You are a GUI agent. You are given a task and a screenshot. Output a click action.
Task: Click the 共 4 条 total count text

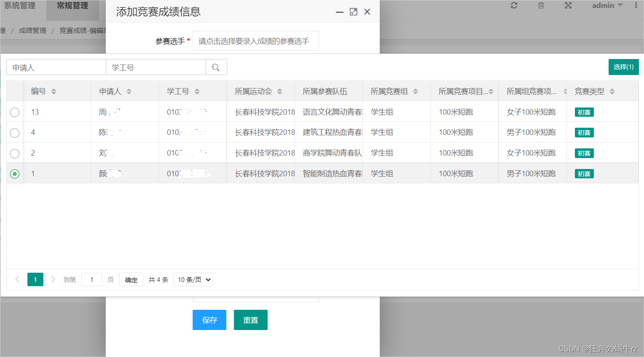pos(158,280)
